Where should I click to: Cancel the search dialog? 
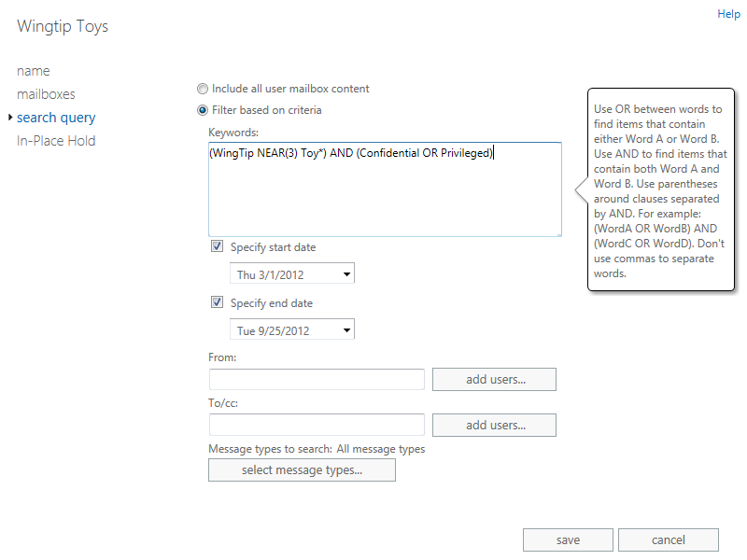coord(669,540)
